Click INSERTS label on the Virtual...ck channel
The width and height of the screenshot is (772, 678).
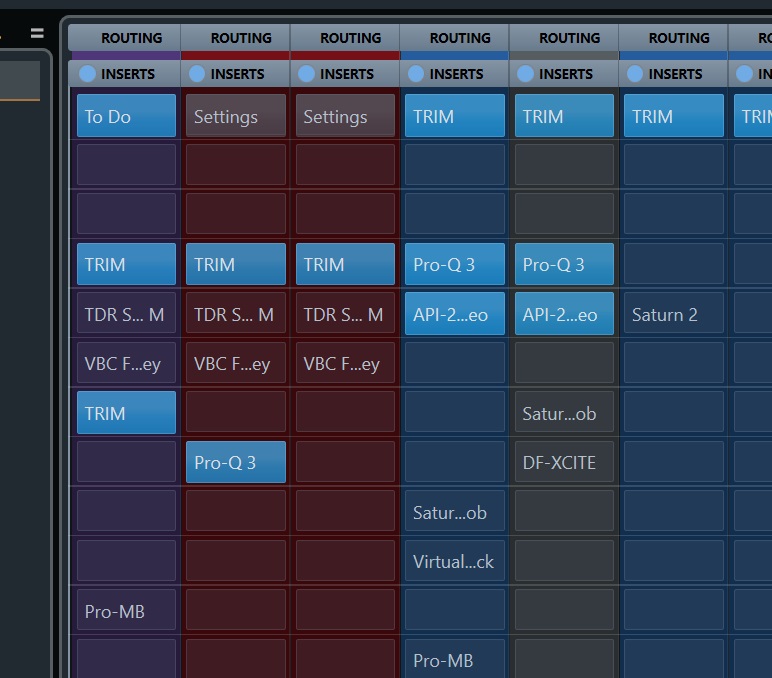click(456, 74)
